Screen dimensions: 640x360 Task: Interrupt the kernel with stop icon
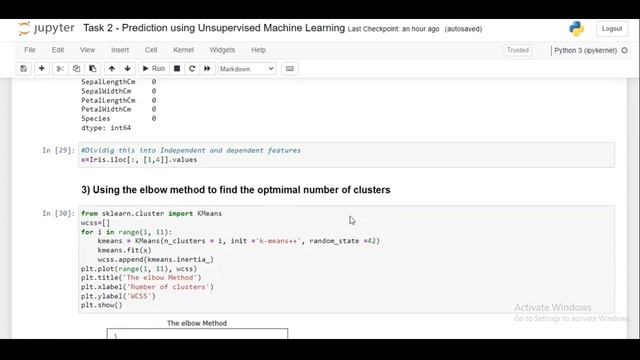pyautogui.click(x=177, y=69)
